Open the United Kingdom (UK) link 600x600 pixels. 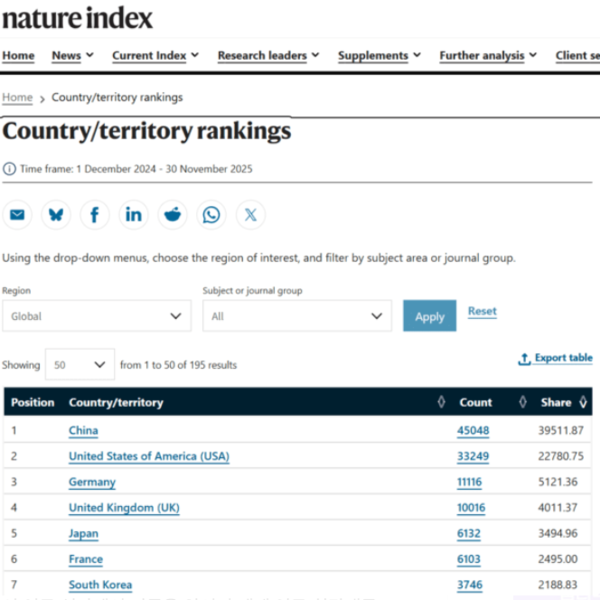point(124,508)
